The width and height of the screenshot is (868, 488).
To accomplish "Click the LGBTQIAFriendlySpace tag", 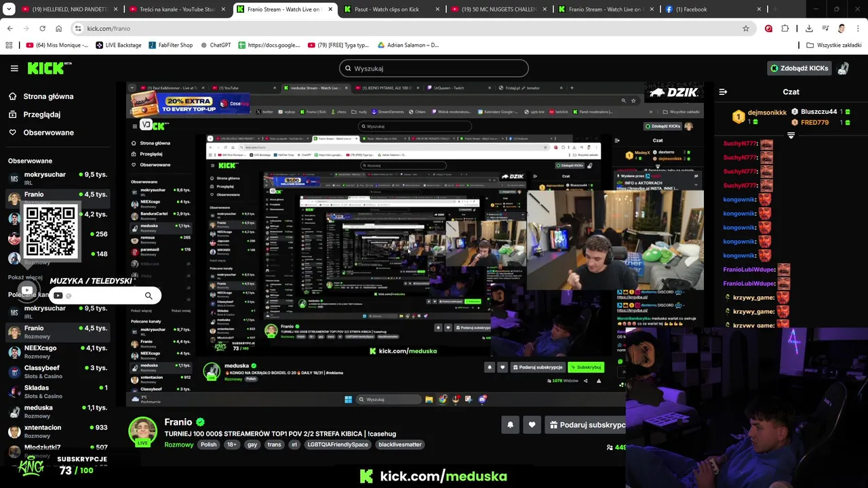I will [x=338, y=445].
